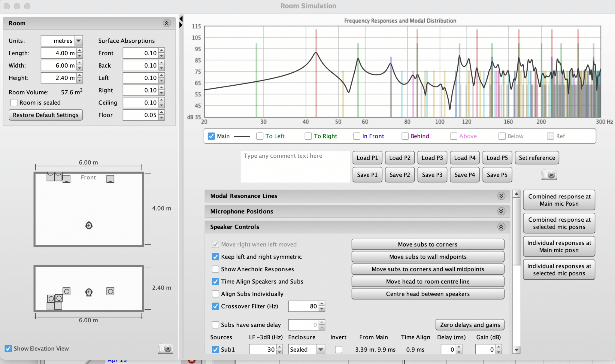Click Individual responses at selected mic posns
Viewport: 615px width, 364px height.
click(x=559, y=270)
